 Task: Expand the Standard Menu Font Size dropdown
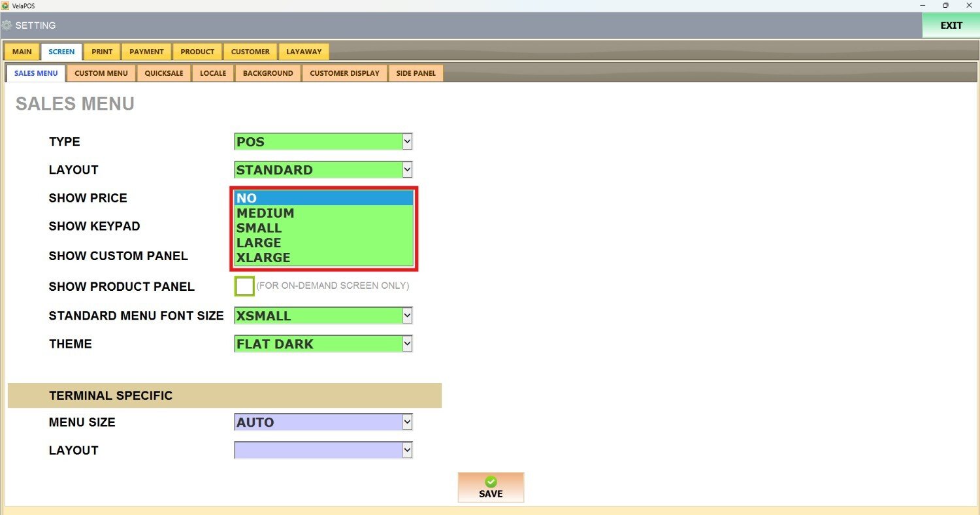(x=407, y=316)
